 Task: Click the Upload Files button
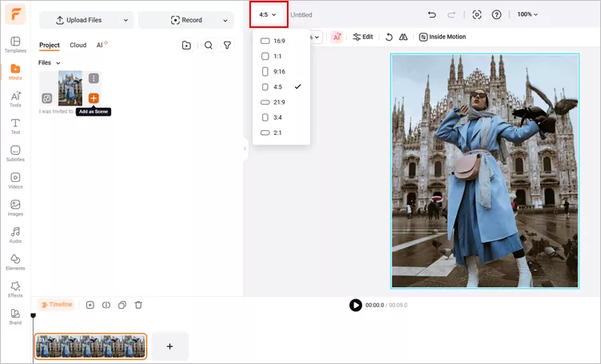pos(78,20)
